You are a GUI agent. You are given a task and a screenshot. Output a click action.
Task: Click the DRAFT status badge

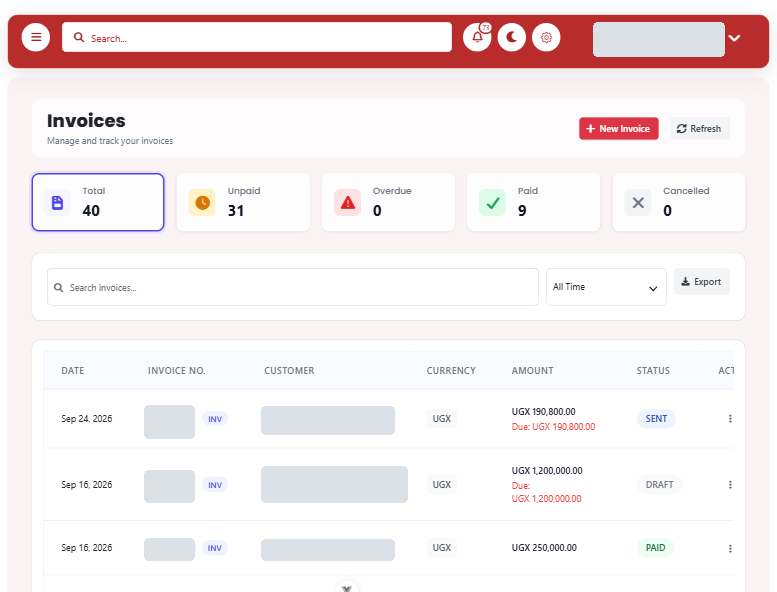point(660,484)
